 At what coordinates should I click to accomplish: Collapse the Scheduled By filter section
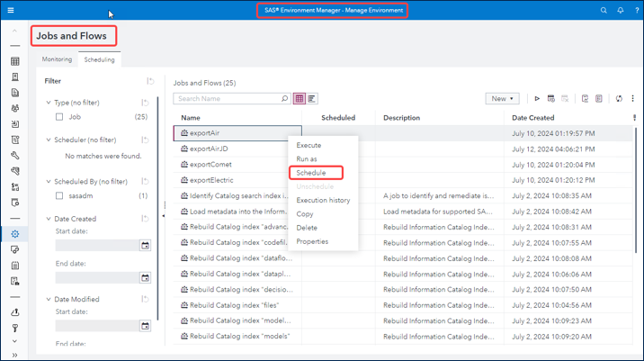pyautogui.click(x=49, y=181)
